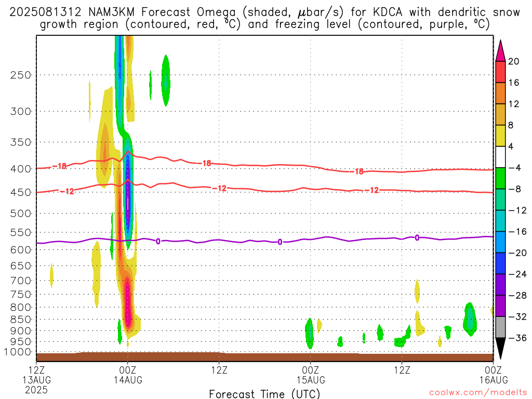This screenshot has height=399, width=532.
Task: Click the 600 pressure level label
Action: pos(21,250)
